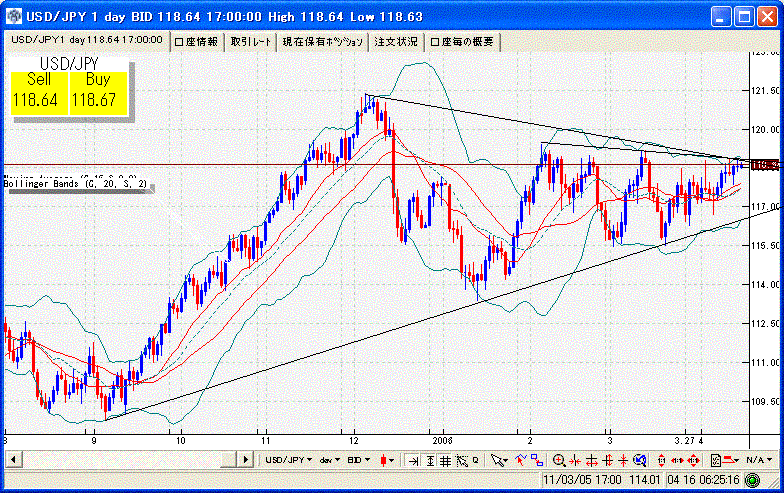The height and width of the screenshot is (493, 784).
Task: Switch to the 口座毎の概要 tab
Action: pos(462,42)
